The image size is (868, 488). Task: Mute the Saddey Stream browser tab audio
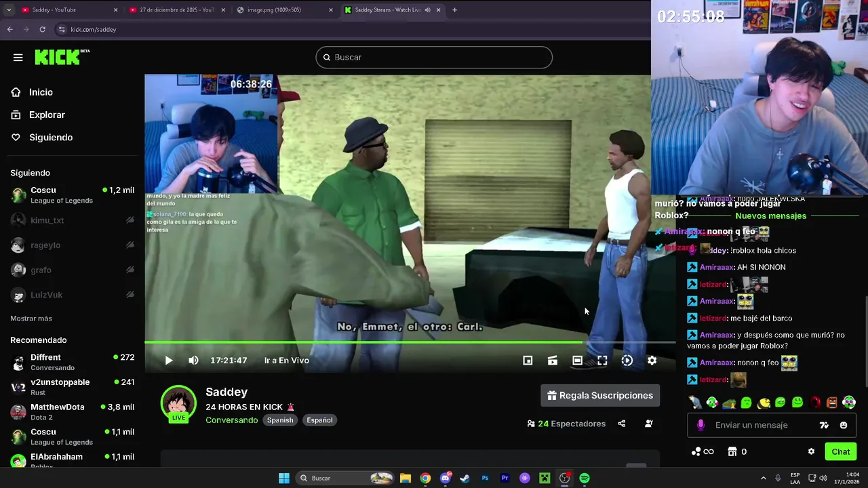[x=427, y=9]
